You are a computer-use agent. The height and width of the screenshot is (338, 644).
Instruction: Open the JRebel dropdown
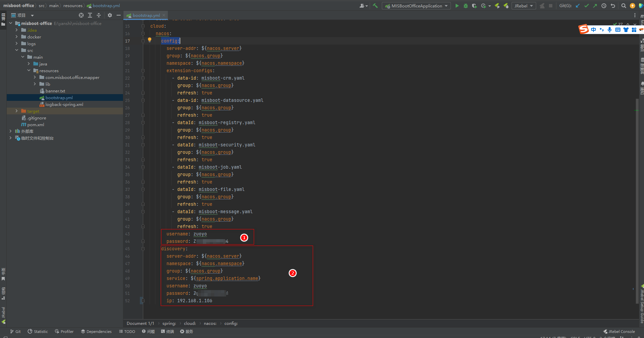coord(524,6)
